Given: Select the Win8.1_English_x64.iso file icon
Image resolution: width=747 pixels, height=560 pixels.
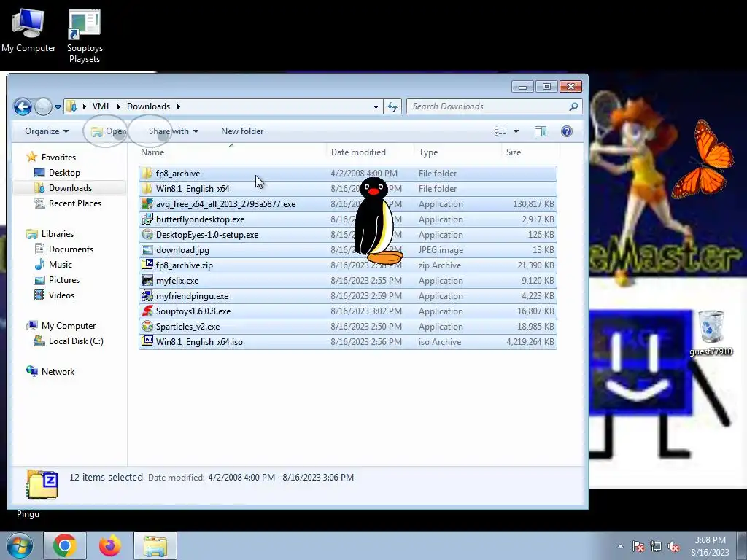Looking at the screenshot, I should [x=147, y=341].
